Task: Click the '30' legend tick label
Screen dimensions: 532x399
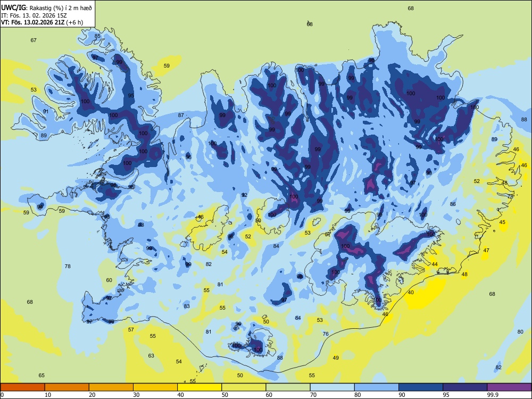Action: coord(136,395)
